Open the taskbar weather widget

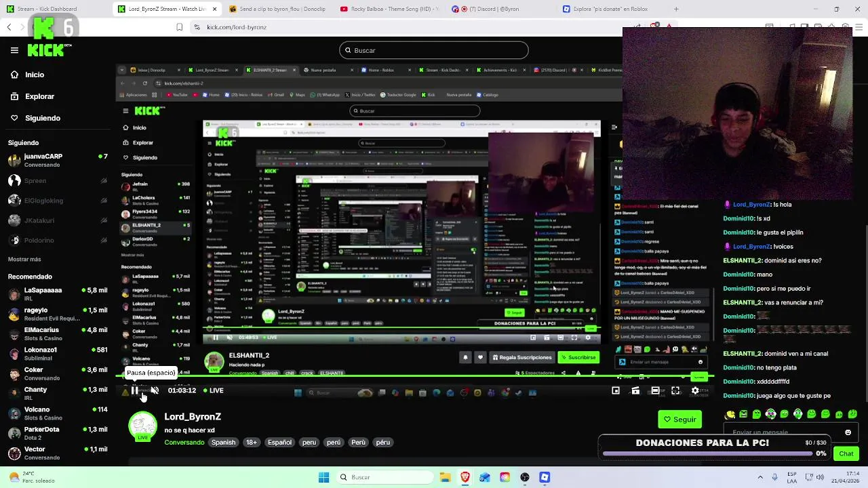coord(31,477)
